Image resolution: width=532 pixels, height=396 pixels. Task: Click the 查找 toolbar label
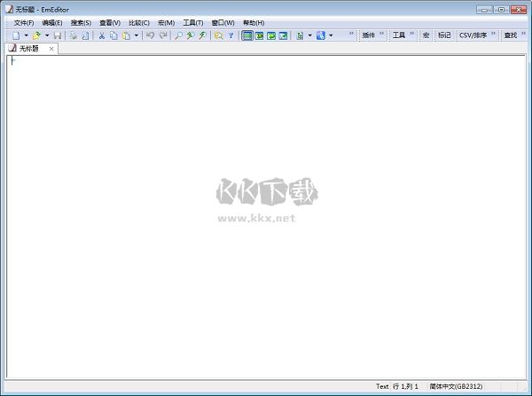click(511, 35)
